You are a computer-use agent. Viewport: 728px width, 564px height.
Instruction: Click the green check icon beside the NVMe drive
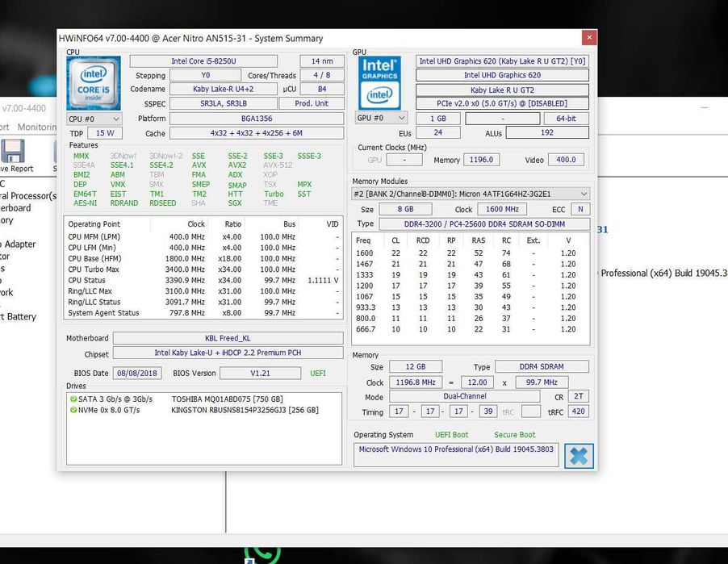click(x=73, y=410)
